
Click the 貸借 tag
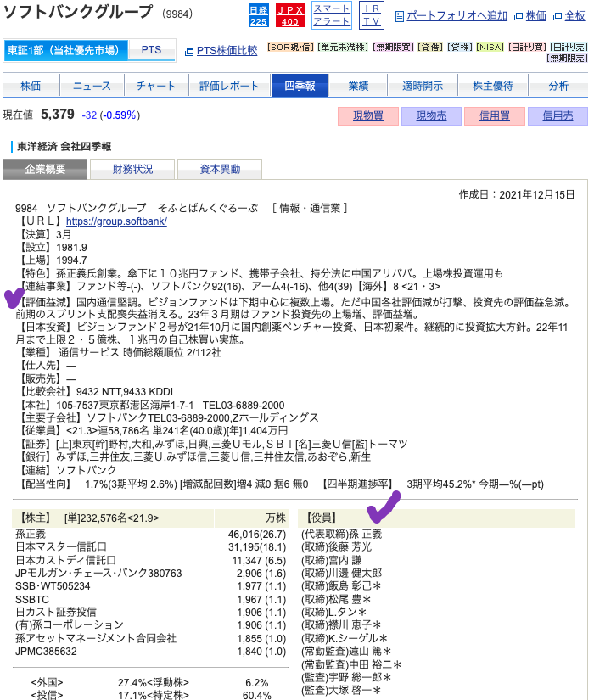click(430, 48)
